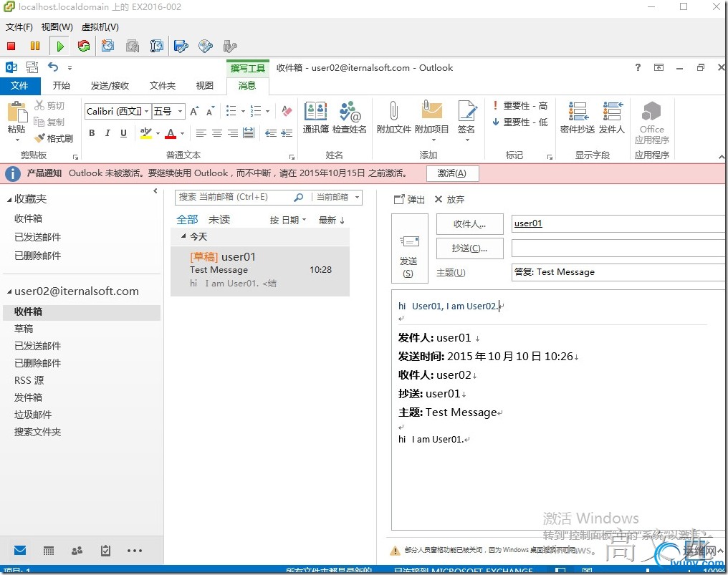The image size is (728, 575).
Task: Align text left
Action: (x=201, y=134)
